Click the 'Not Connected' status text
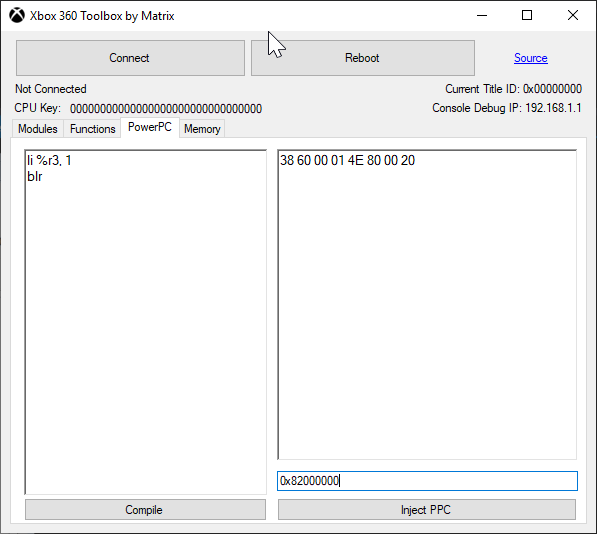This screenshot has width=597, height=534. pos(51,89)
